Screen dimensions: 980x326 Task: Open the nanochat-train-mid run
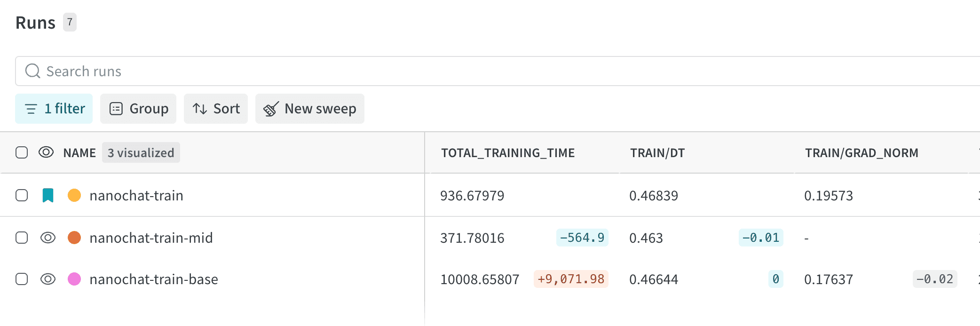tap(151, 238)
